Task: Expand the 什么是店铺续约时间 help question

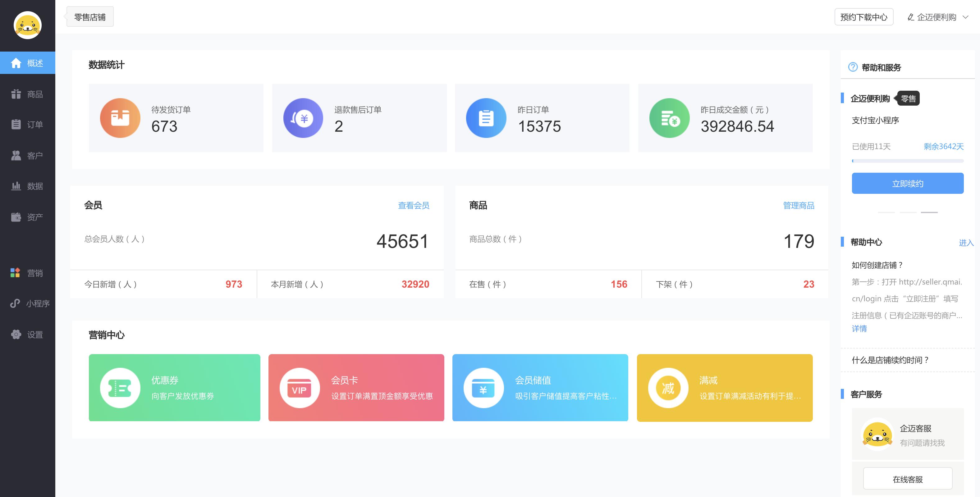Action: click(890, 360)
